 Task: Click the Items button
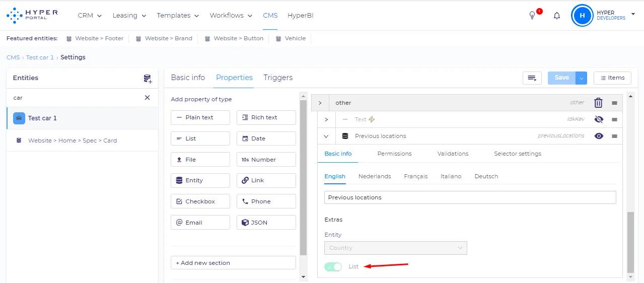(612, 78)
